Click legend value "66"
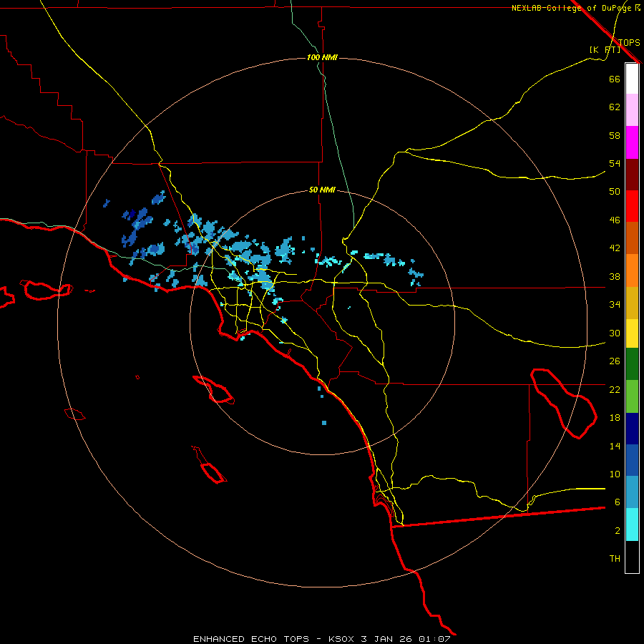Viewport: 644px width, 644px height. 615,79
